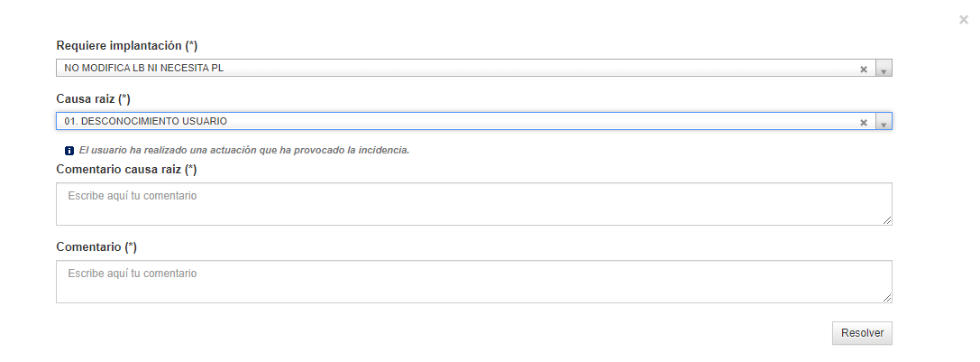This screenshot has width=980, height=362.
Task: Click the Comentario causa raiz (*) label
Action: [126, 169]
